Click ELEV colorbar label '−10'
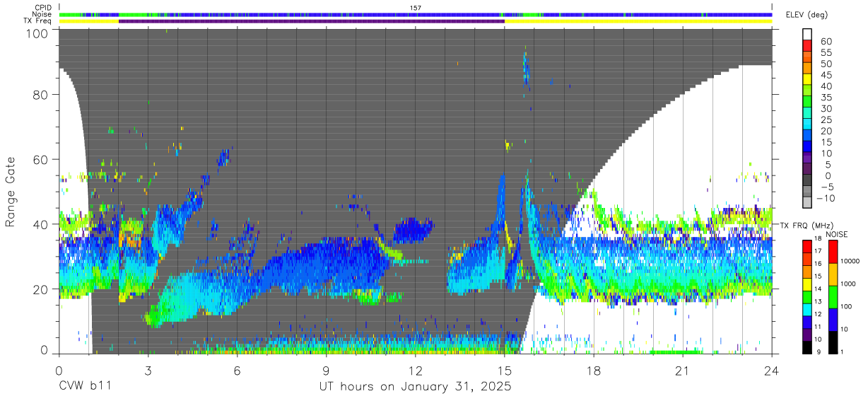 click(x=826, y=198)
